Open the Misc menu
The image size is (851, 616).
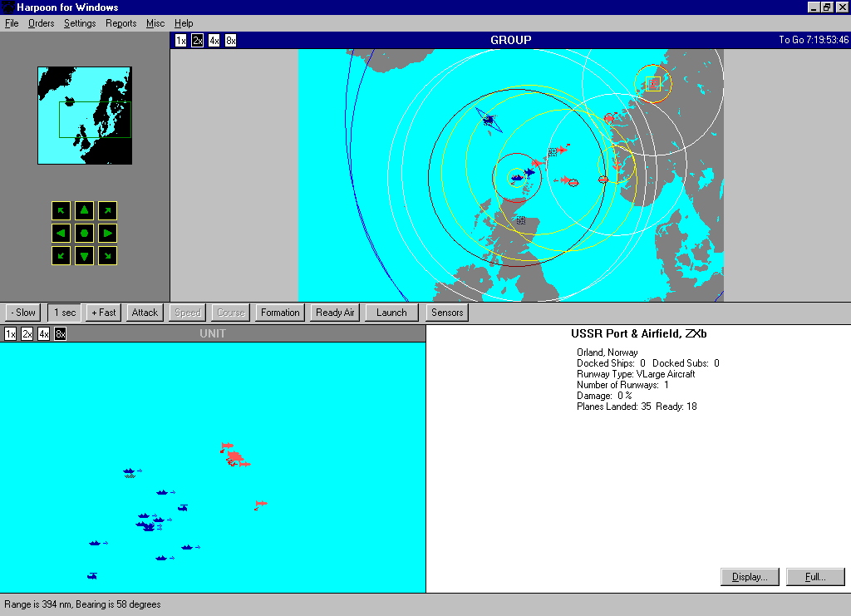point(155,23)
